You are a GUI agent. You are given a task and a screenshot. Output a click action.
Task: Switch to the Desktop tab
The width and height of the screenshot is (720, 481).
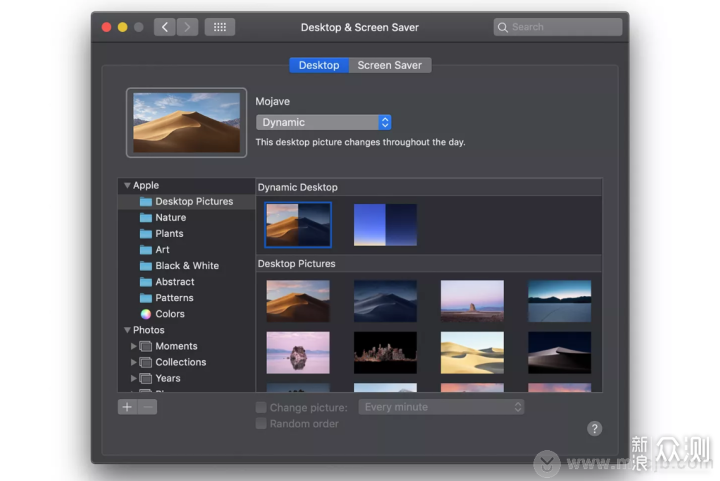(x=319, y=65)
